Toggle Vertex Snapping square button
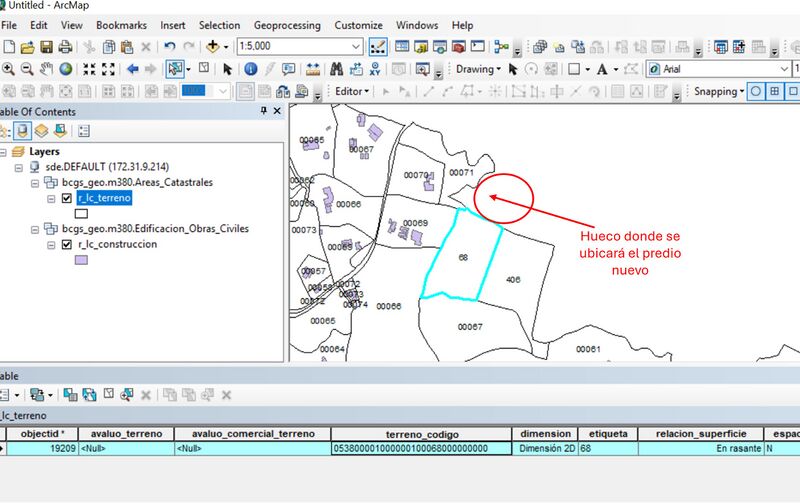The width and height of the screenshot is (800, 503). pyautogui.click(x=793, y=91)
